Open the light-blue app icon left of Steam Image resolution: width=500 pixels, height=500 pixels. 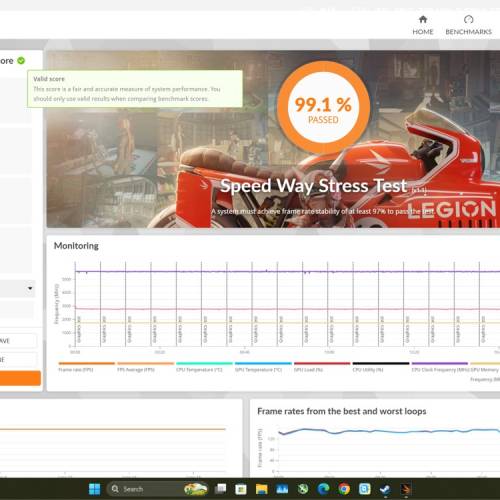click(x=365, y=489)
